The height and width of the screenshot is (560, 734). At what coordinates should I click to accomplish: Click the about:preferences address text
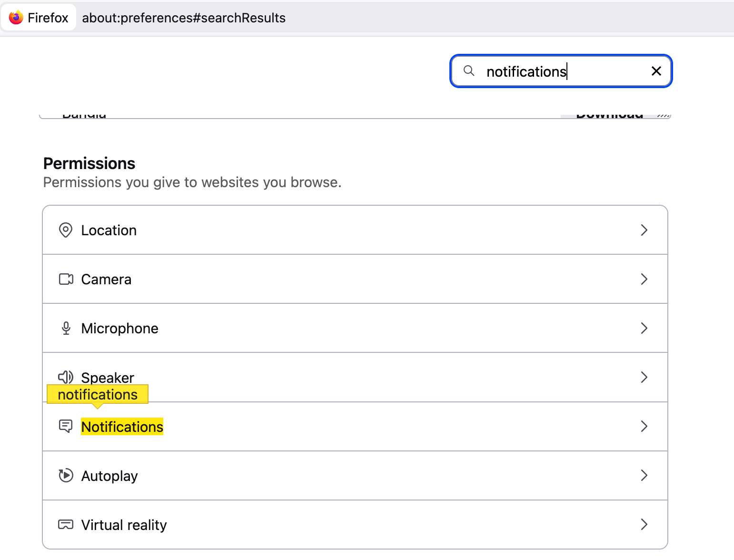(184, 18)
